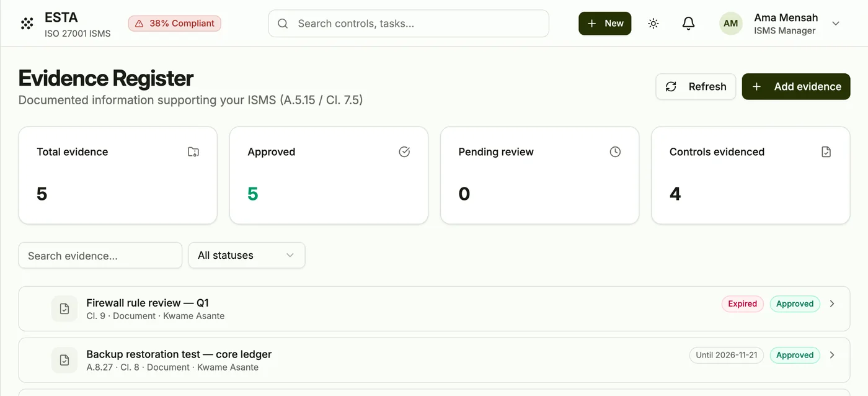Click the Evidence Register page heading

coord(106,78)
